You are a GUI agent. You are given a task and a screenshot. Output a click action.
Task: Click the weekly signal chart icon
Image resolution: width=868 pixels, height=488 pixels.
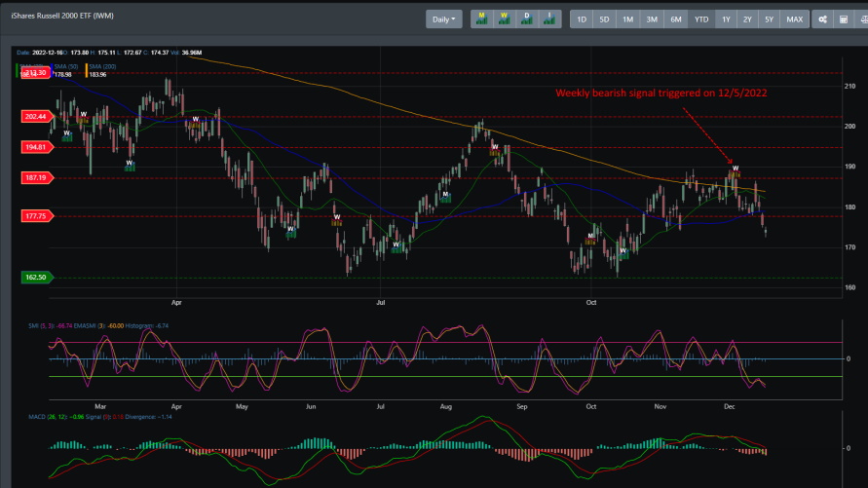click(505, 19)
